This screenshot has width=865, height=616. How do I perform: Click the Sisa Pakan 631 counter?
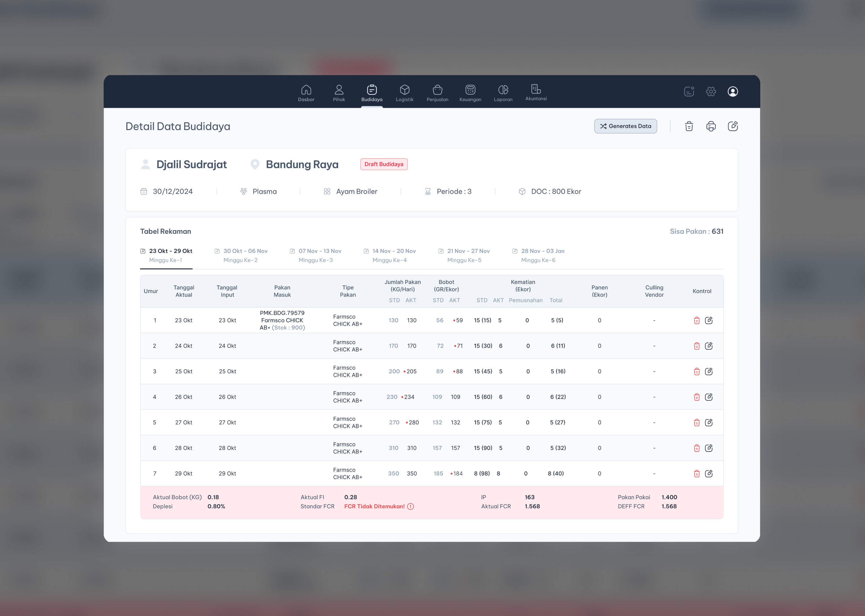pos(697,231)
